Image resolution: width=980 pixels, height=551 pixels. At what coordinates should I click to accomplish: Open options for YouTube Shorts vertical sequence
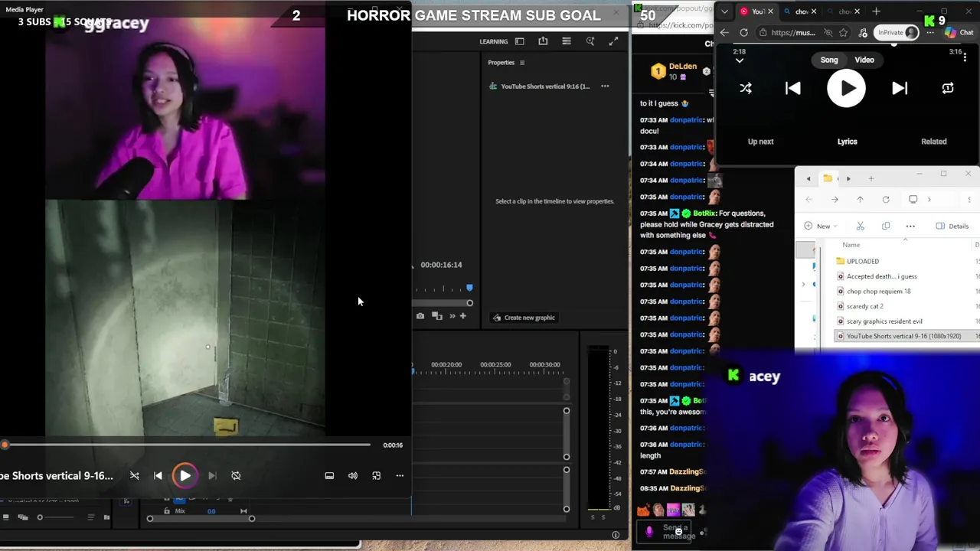pyautogui.click(x=605, y=86)
